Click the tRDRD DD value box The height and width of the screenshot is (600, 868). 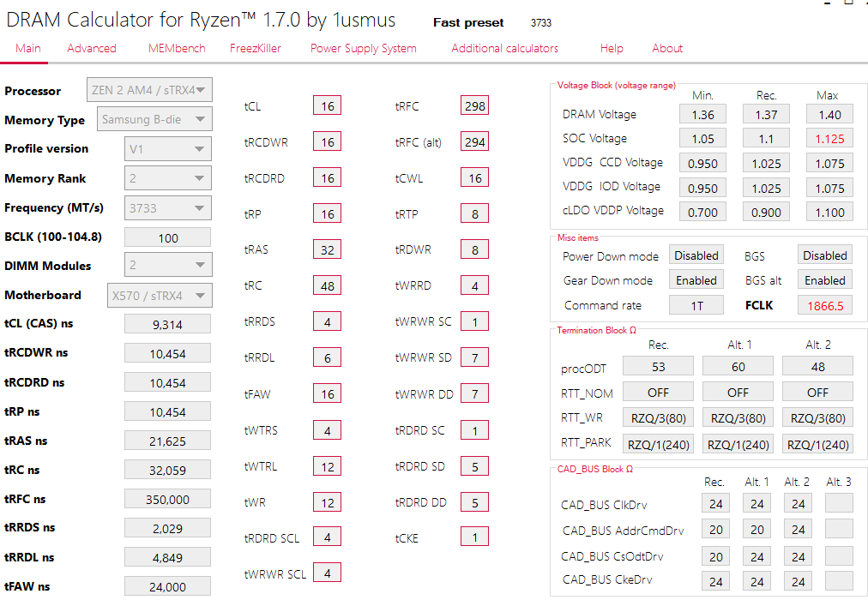[x=475, y=502]
